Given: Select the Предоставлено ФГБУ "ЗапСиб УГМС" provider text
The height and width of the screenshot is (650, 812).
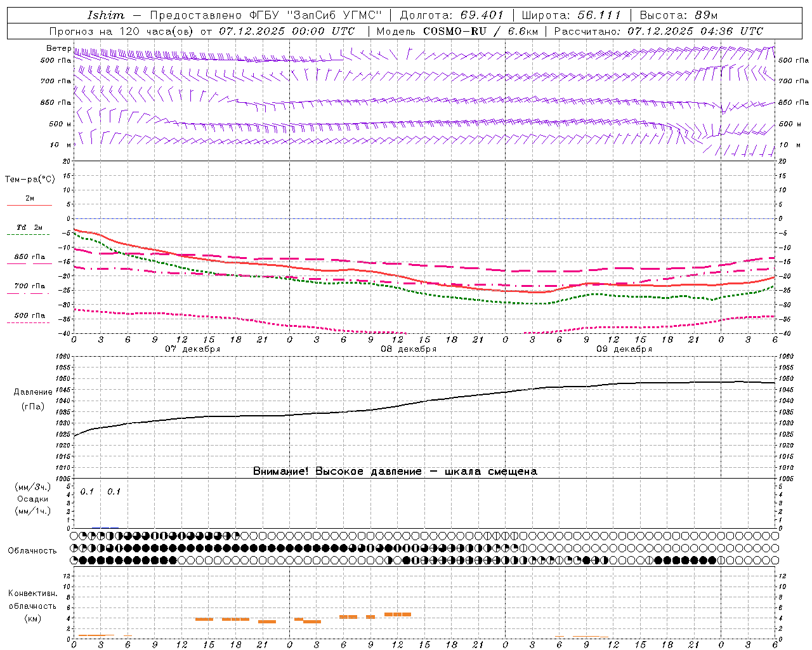Looking at the screenshot, I should pyautogui.click(x=266, y=15).
